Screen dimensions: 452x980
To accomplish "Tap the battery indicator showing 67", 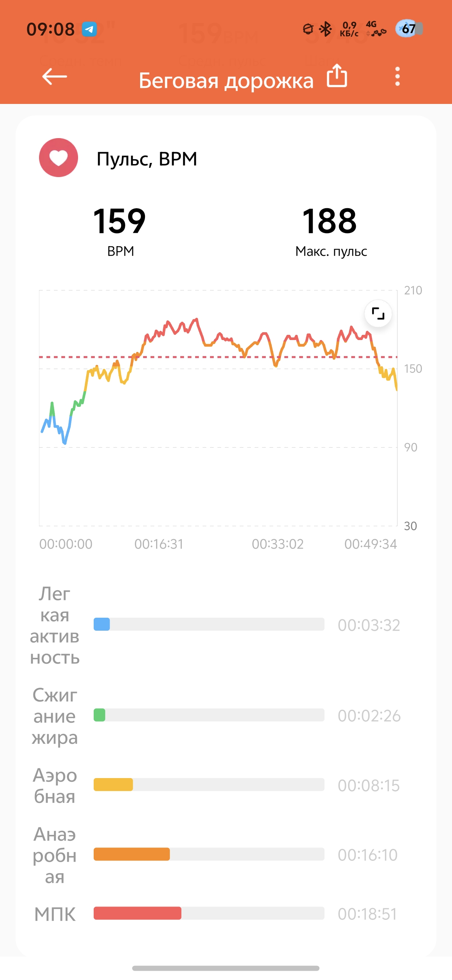I will [409, 29].
